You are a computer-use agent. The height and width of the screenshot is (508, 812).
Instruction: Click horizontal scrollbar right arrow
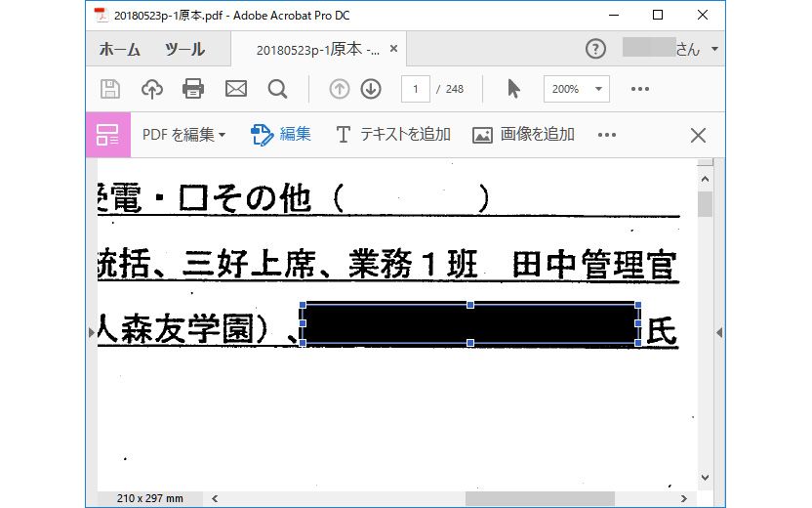pos(684,498)
